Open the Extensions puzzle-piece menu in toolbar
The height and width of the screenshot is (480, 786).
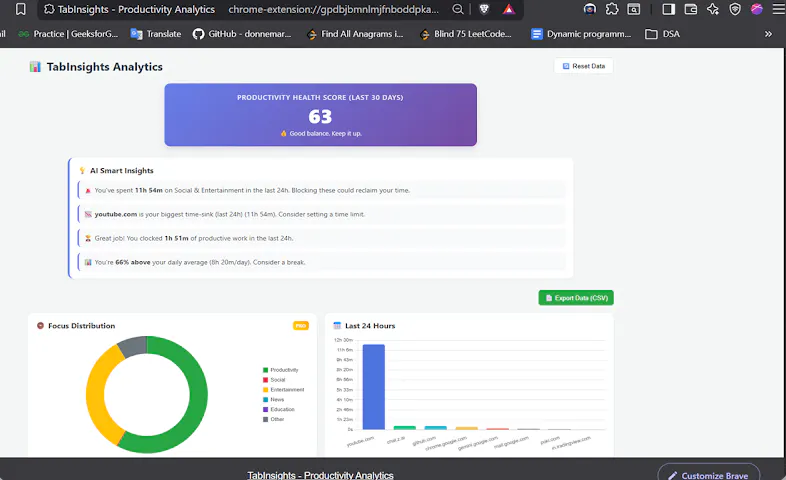pyautogui.click(x=612, y=9)
